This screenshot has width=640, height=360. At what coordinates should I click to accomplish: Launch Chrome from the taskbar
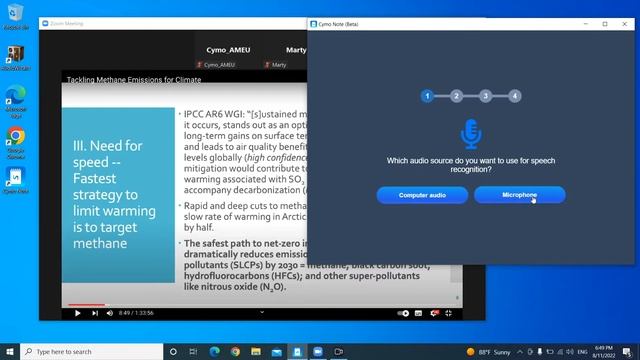pos(235,351)
